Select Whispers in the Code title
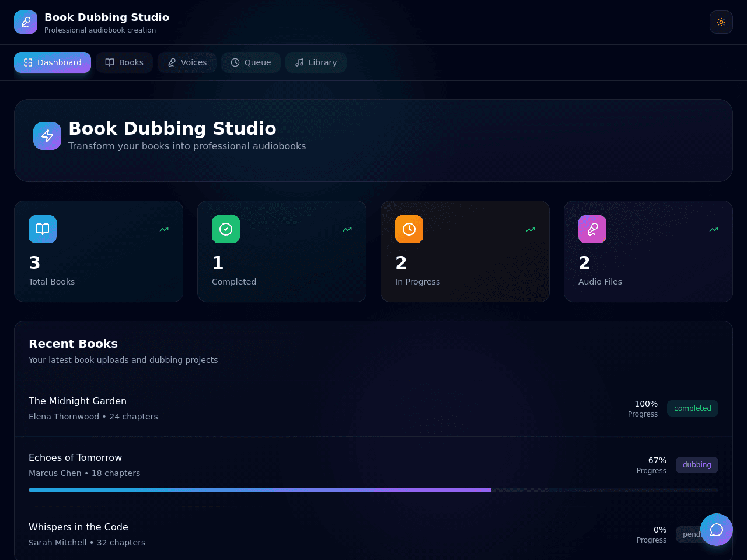Screen dimensions: 747x560 click(78, 527)
